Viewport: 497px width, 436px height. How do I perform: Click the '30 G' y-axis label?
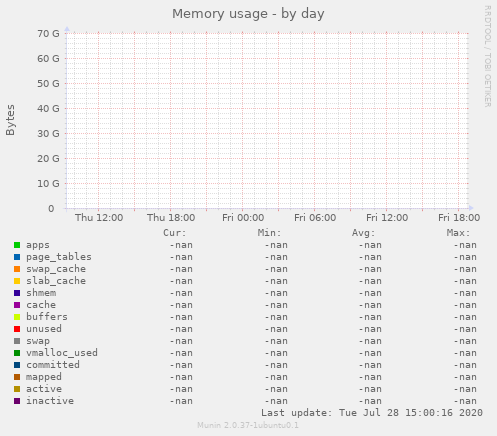coord(48,133)
